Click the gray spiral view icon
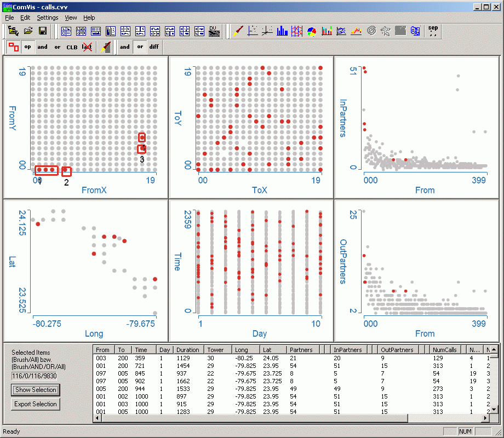504x438 pixels. [x=371, y=31]
